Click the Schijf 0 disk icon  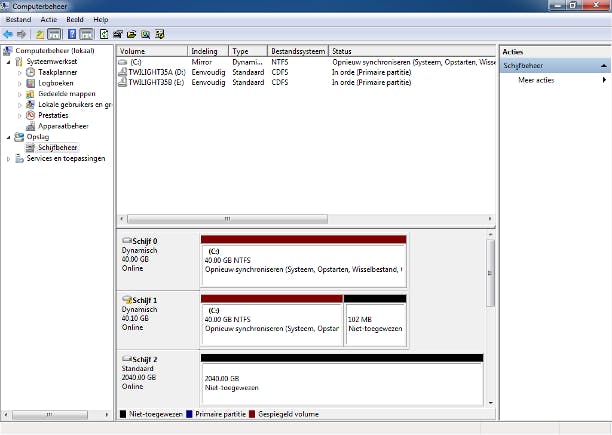pos(127,240)
